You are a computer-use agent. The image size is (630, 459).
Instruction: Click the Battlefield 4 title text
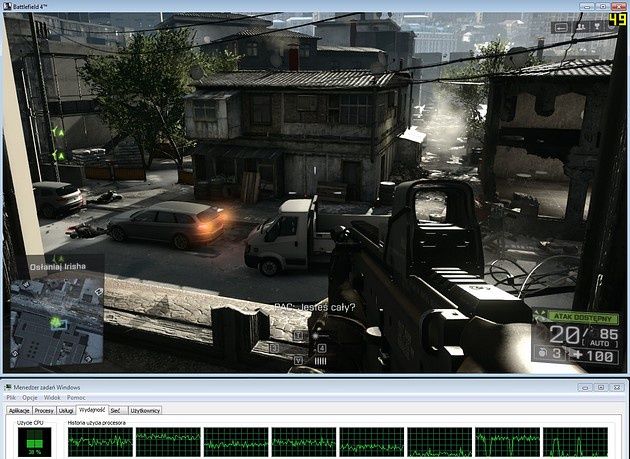click(30, 6)
